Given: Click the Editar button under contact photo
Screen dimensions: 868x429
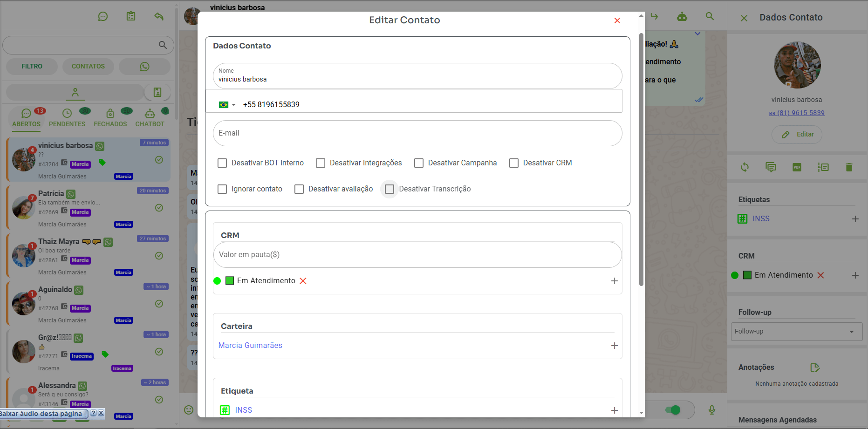Looking at the screenshot, I should [797, 135].
